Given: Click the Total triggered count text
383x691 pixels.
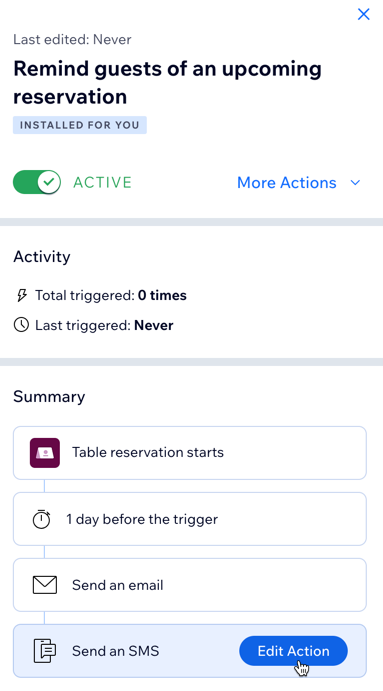Looking at the screenshot, I should 111,295.
